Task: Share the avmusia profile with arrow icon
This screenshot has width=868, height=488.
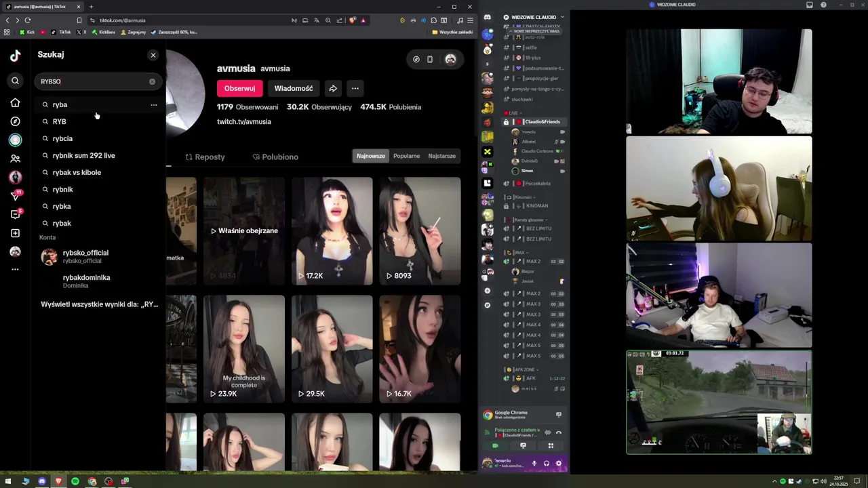Action: [333, 88]
